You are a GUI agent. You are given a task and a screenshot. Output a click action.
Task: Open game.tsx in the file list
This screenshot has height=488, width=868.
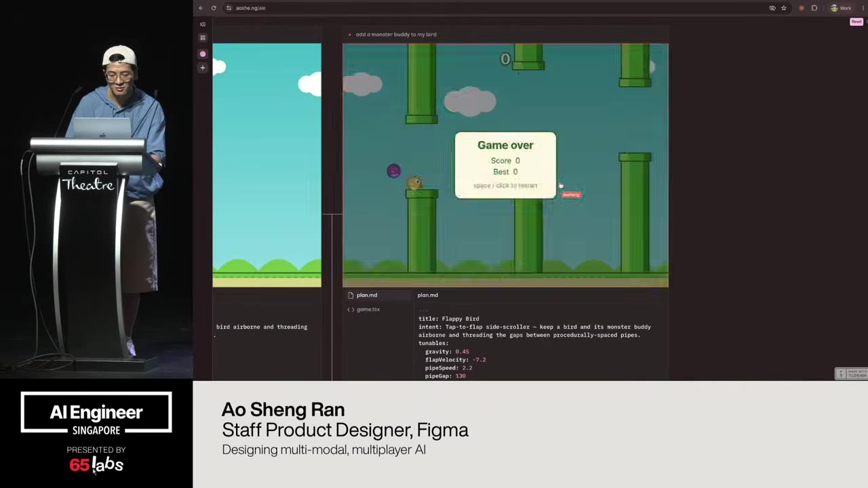368,309
